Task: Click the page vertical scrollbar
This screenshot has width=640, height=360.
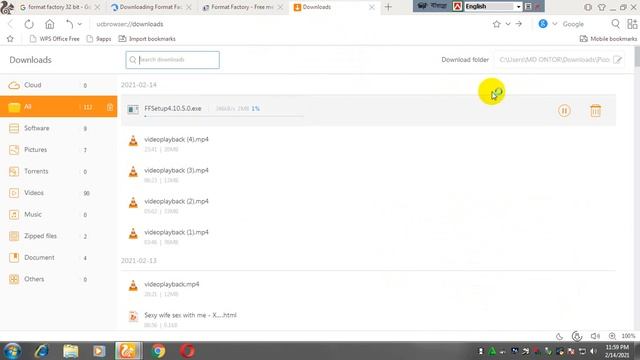Action: (x=637, y=57)
